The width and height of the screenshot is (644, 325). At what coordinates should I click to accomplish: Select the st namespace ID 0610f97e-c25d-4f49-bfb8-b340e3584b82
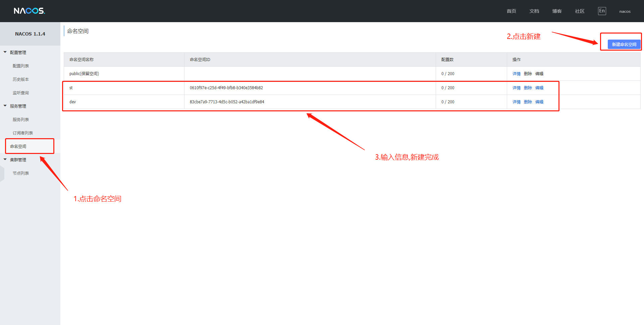pos(226,88)
